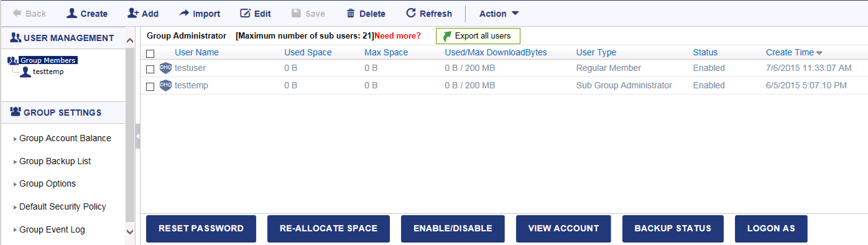Select testtemp under Group Members tree

[48, 72]
